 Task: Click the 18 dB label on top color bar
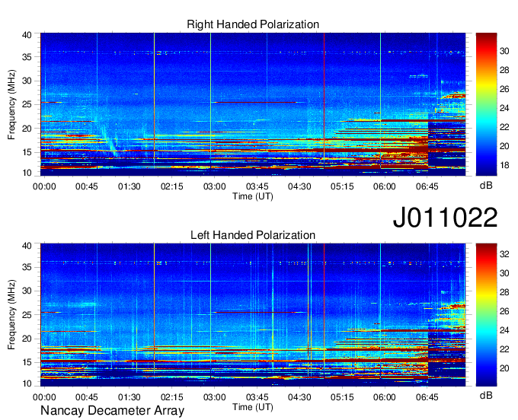504,165
